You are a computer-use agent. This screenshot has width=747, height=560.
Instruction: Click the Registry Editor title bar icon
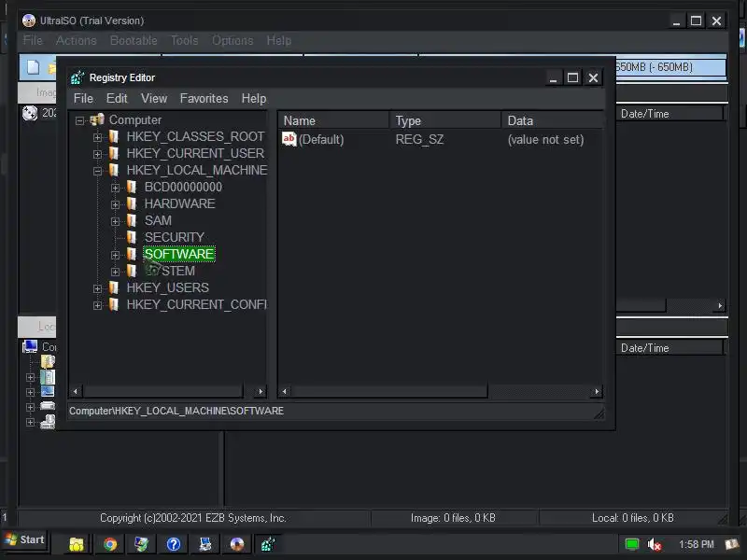pyautogui.click(x=78, y=77)
